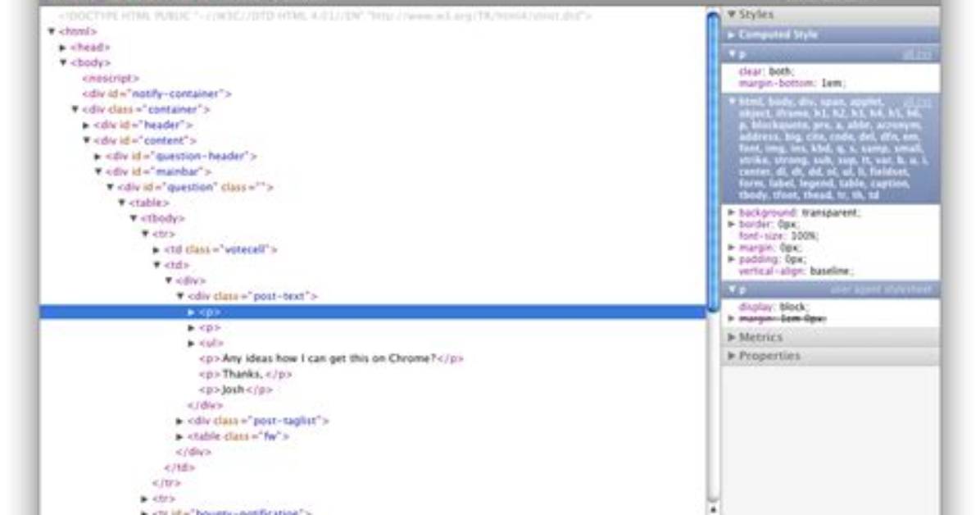The height and width of the screenshot is (515, 980).
Task: Expand the td votecell node
Action: tap(157, 249)
